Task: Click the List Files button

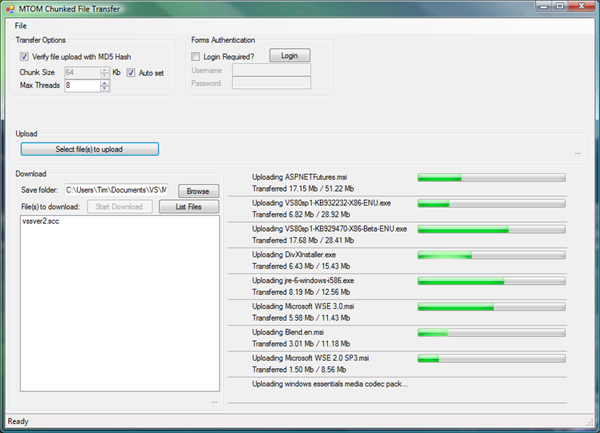Action: coord(189,207)
